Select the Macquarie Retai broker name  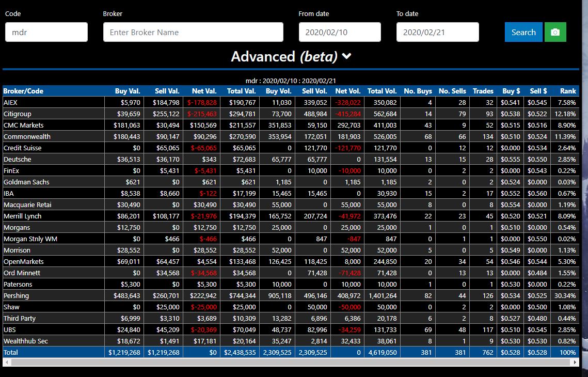pos(27,205)
